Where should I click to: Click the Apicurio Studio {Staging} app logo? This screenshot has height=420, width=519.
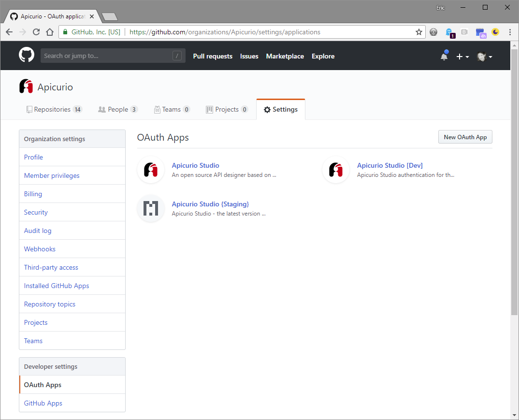tap(151, 208)
